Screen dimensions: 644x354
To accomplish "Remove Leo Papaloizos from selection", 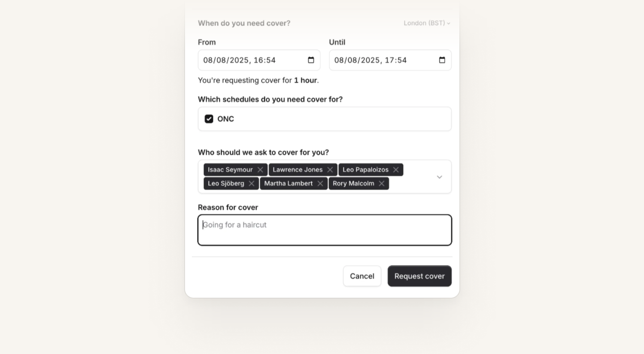I will 396,170.
